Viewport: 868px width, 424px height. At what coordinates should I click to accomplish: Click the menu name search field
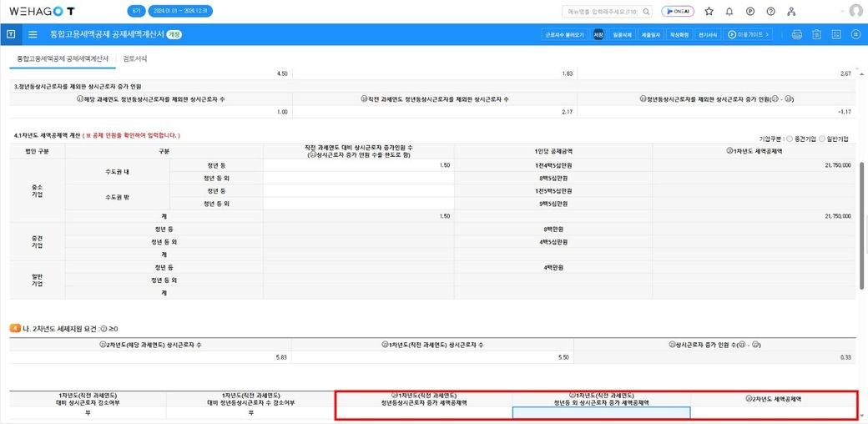[x=606, y=11]
